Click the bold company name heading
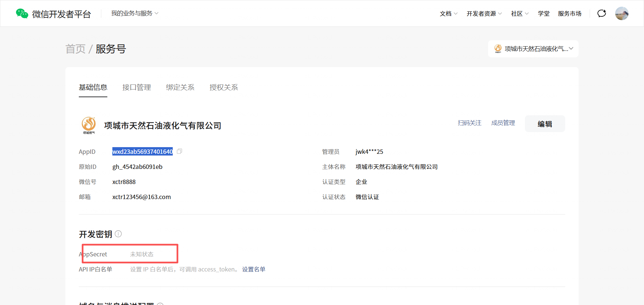Viewport: 644px width, 305px height. coord(163,126)
